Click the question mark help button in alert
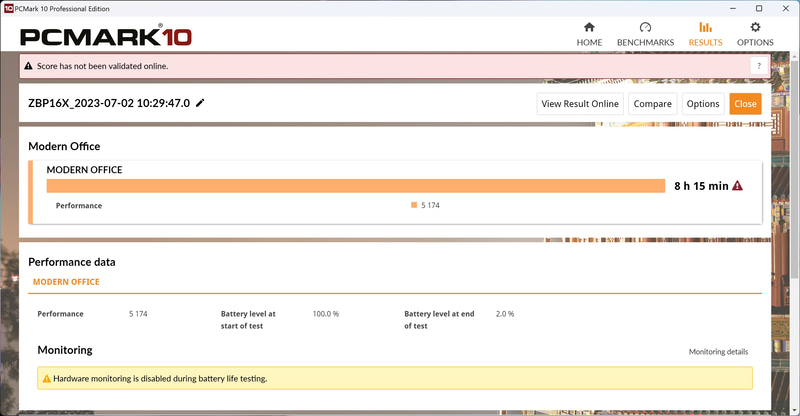This screenshot has width=800, height=416. [x=759, y=66]
